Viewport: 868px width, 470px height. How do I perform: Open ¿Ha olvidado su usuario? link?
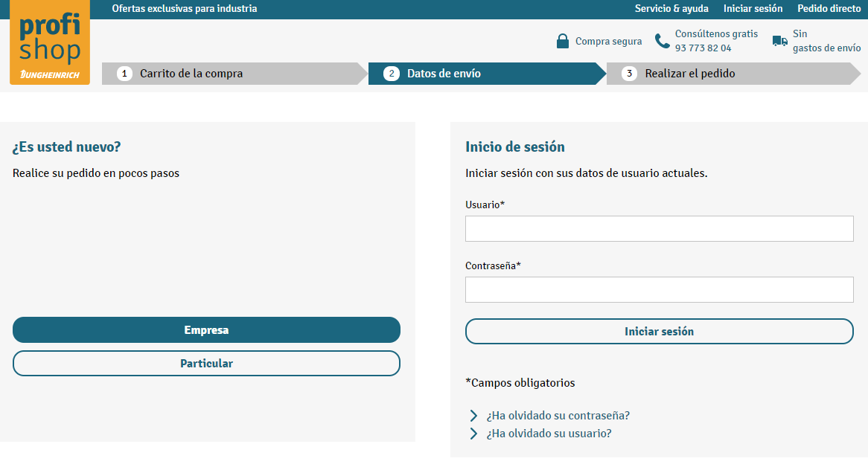pos(549,434)
